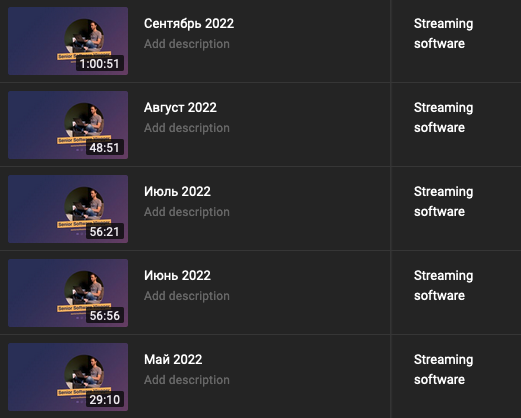The width and height of the screenshot is (521, 418).
Task: Click the Июль 2022 video title
Action: tap(177, 192)
